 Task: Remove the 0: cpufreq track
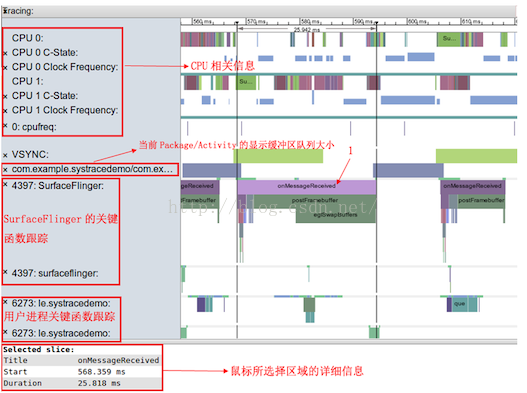[5, 126]
